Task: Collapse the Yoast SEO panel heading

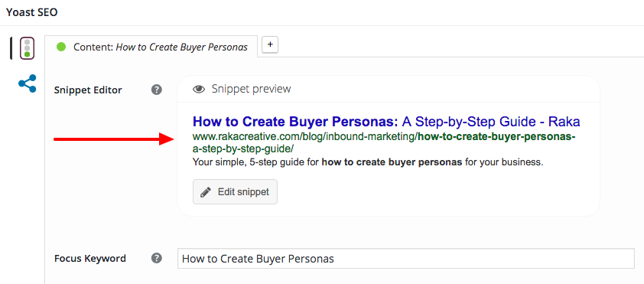Action: (x=31, y=12)
